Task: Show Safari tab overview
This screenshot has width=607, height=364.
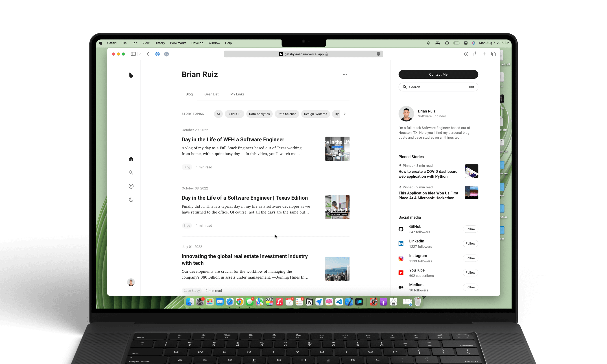Action: [x=493, y=54]
